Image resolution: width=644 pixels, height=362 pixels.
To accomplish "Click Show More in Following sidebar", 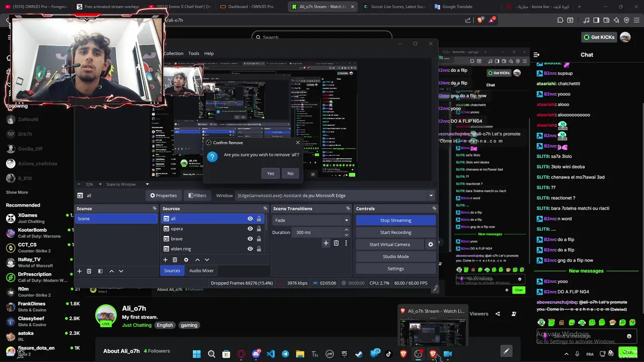I will coord(17,193).
